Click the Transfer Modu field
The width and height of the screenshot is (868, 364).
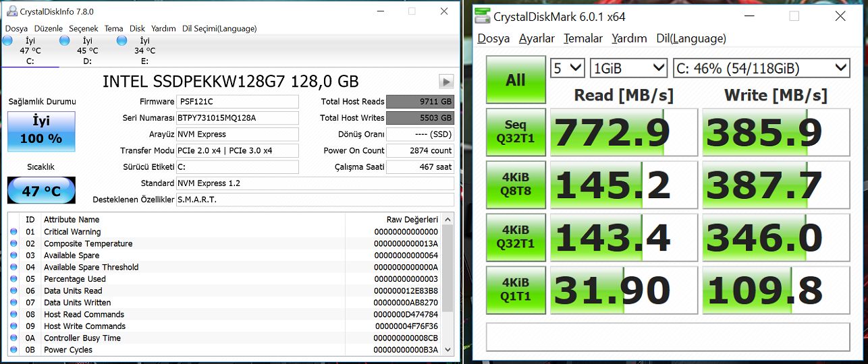237,150
